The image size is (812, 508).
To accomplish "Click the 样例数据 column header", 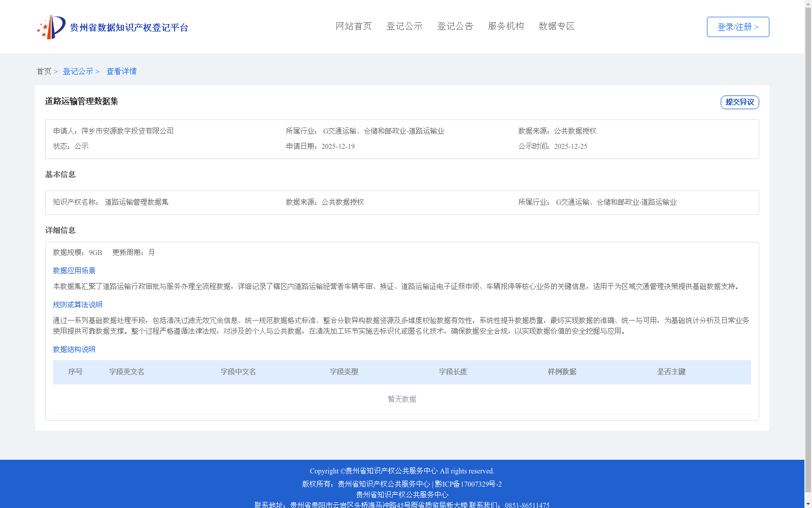I will coord(562,372).
